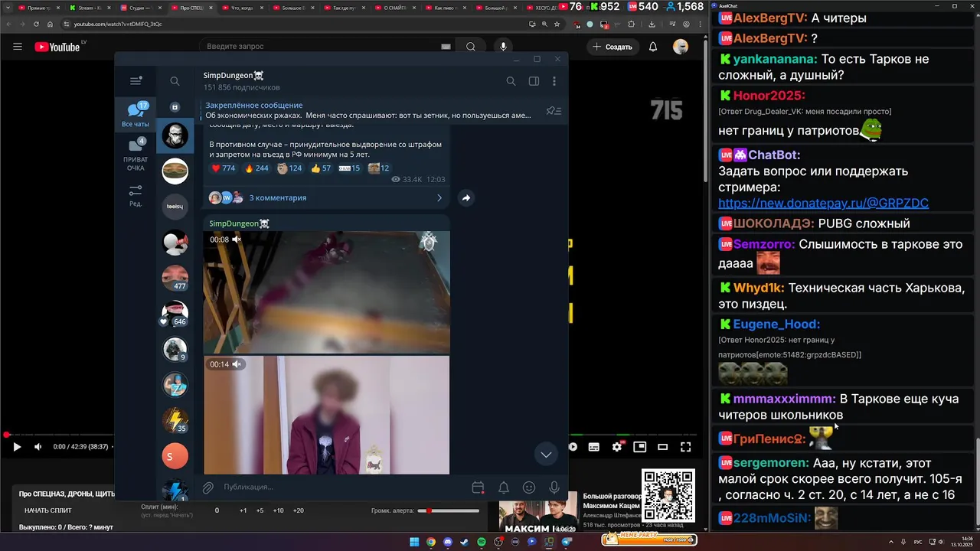The image size is (980, 551).
Task: Toggle YouTube autoplay switch
Action: [573, 447]
